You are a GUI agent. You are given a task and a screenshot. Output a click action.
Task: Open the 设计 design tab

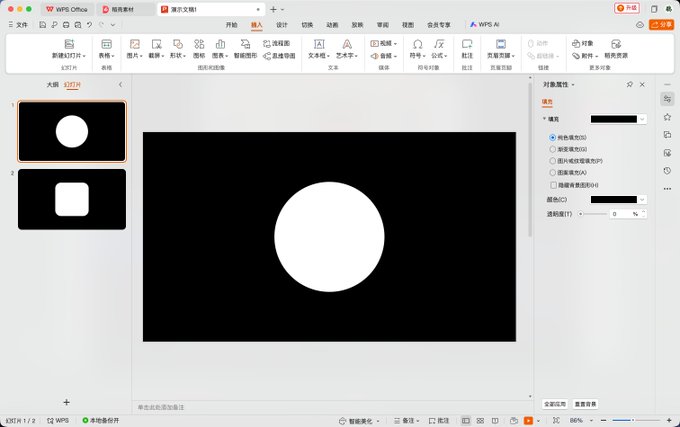pyautogui.click(x=282, y=25)
